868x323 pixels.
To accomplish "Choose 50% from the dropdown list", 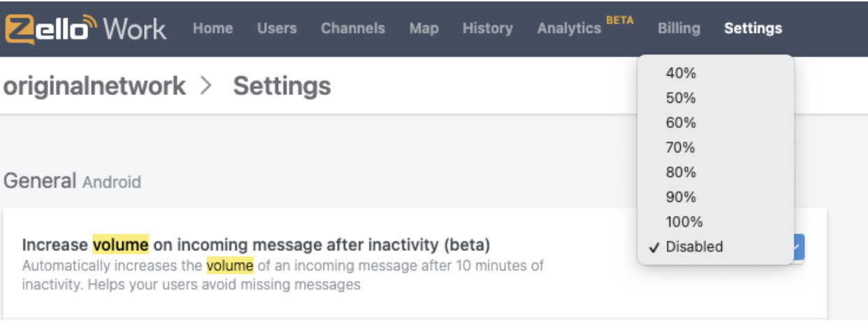I will tap(716, 98).
